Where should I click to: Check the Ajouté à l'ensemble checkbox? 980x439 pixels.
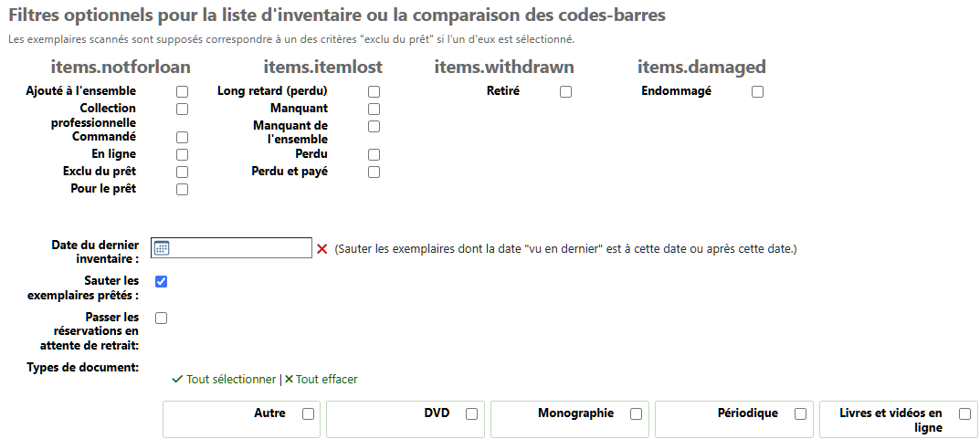point(182,92)
